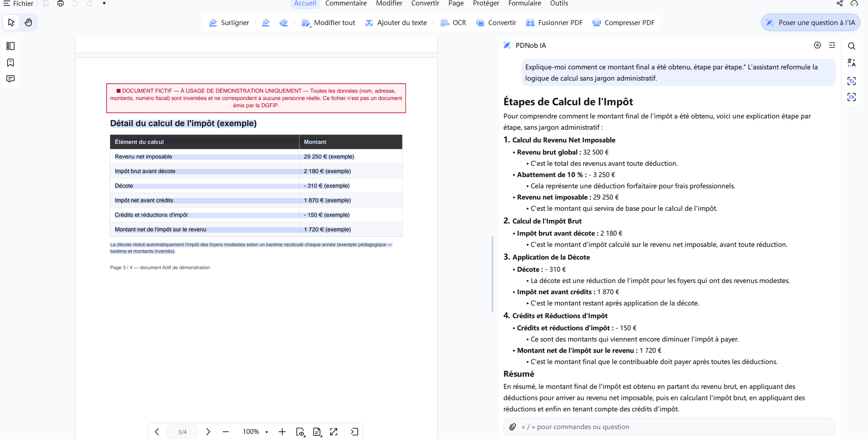The width and height of the screenshot is (868, 439).
Task: Open the thumbnails panel icon in left sidebar
Action: (x=10, y=46)
